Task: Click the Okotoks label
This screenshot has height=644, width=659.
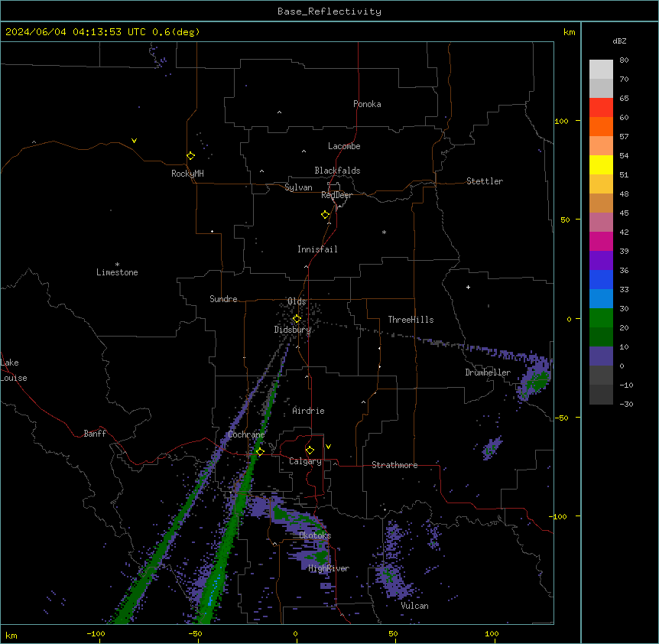Action: pos(315,535)
